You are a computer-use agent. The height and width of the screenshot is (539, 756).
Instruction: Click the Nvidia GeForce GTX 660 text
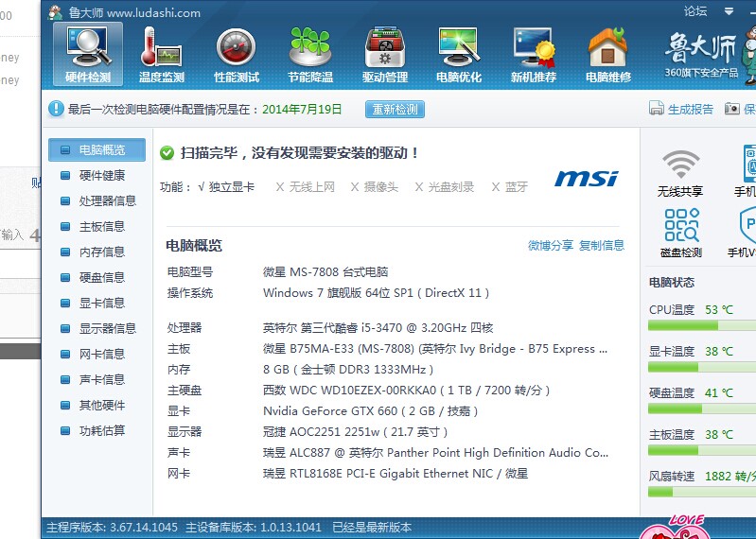(370, 411)
